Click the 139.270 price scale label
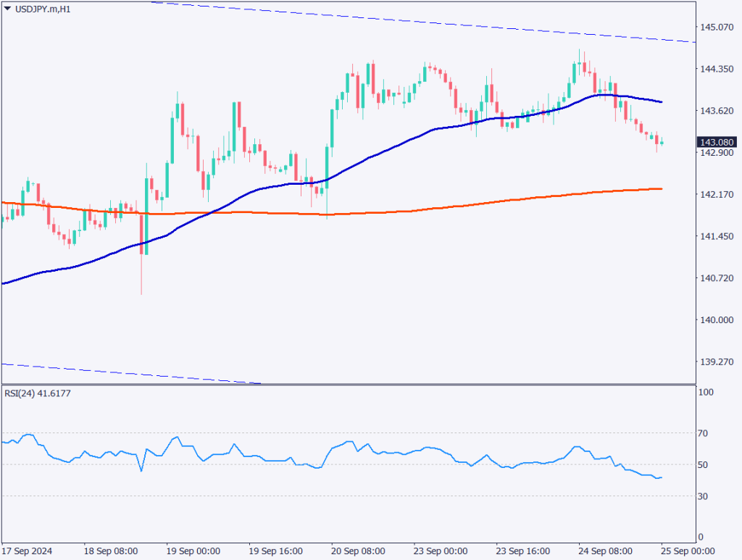This screenshot has height=560, width=742. [x=717, y=362]
